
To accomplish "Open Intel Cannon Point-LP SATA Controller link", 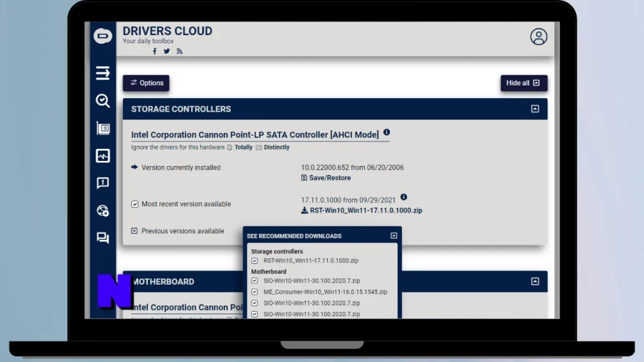I will [x=255, y=134].
